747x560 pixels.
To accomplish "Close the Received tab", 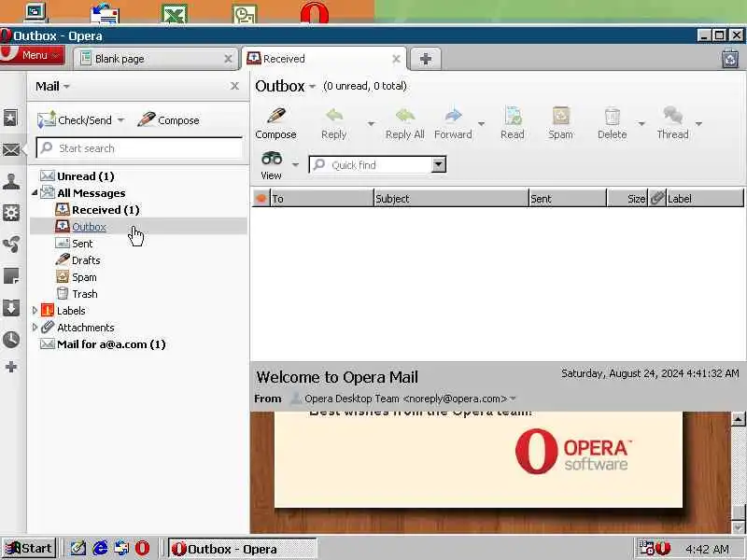I will [396, 59].
